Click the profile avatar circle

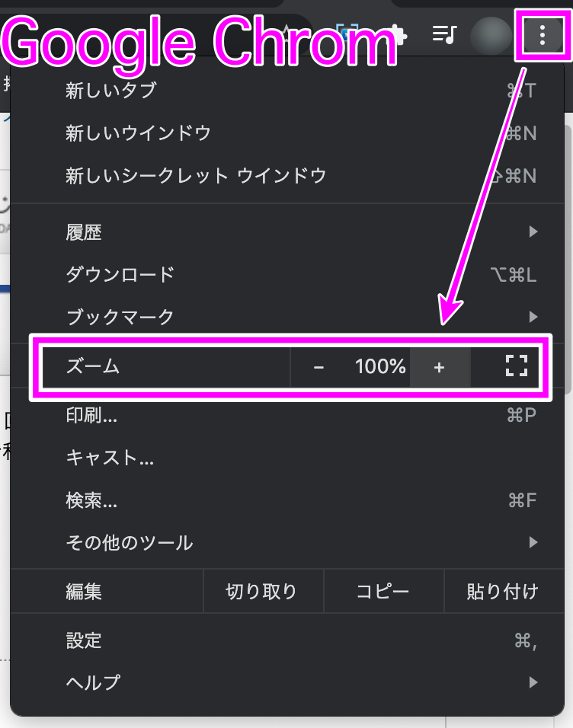[491, 35]
